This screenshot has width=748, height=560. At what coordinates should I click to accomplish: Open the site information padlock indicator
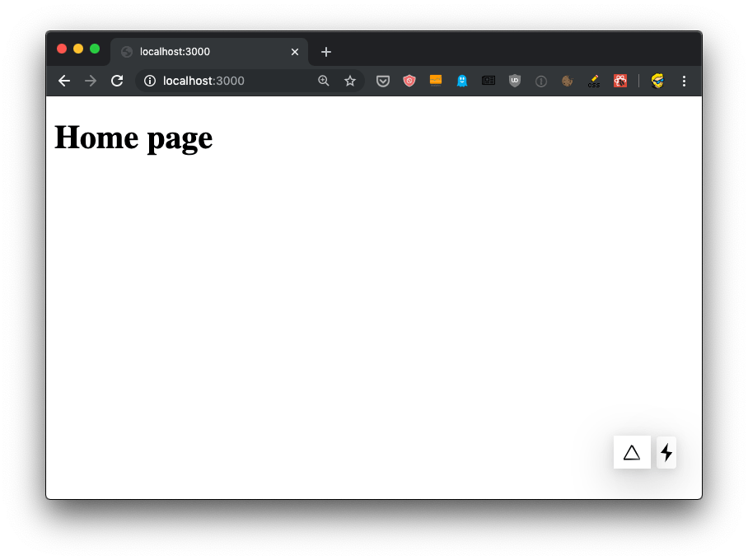[x=149, y=81]
